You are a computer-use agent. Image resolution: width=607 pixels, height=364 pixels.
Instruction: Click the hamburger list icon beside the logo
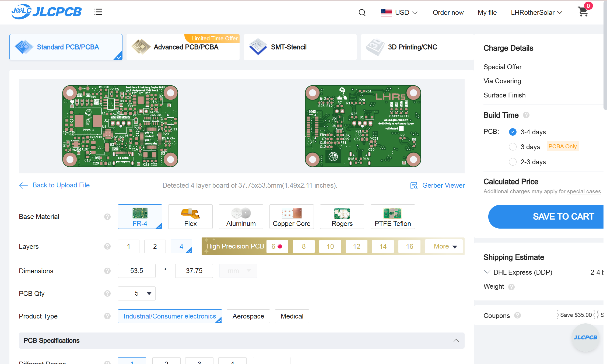[98, 12]
